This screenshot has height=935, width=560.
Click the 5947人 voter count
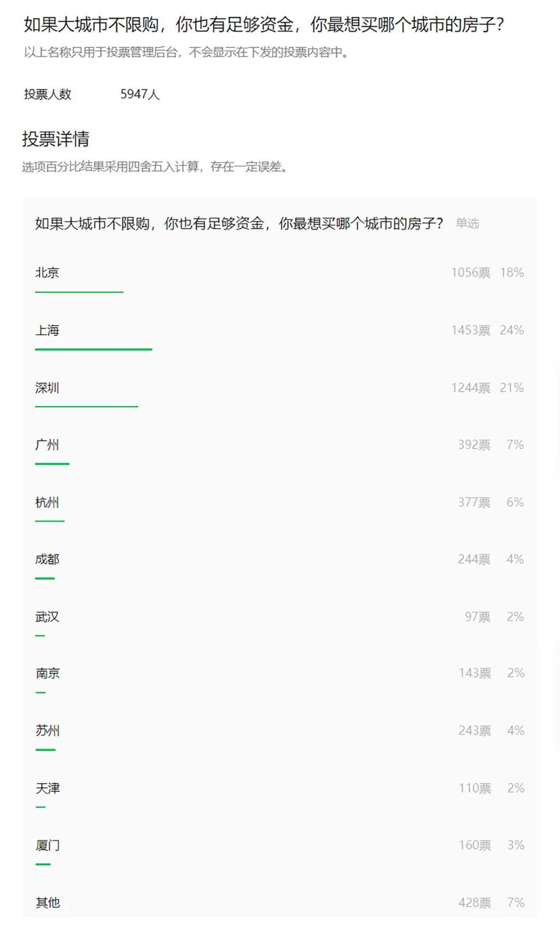pos(140,94)
